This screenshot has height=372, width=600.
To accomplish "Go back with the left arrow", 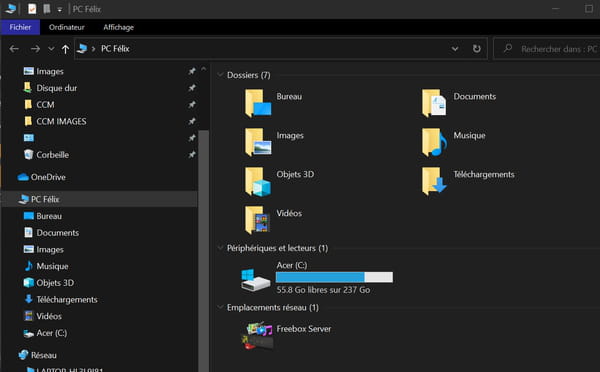I will click(14, 49).
